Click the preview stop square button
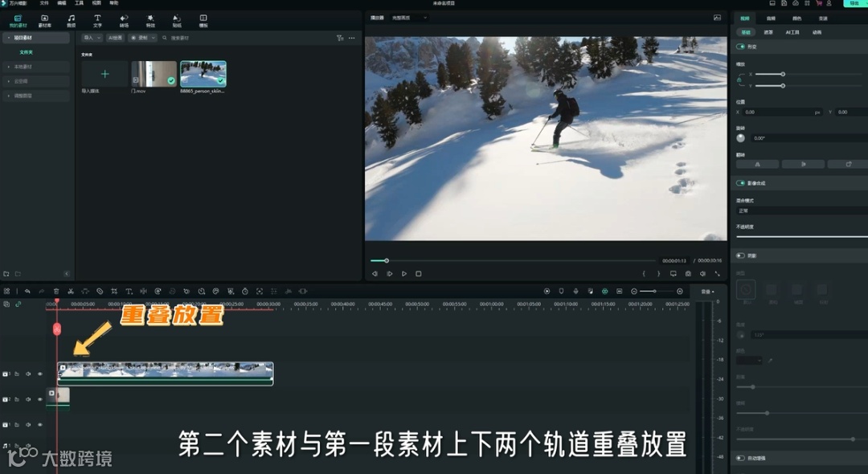This screenshot has width=868, height=474. tap(419, 274)
